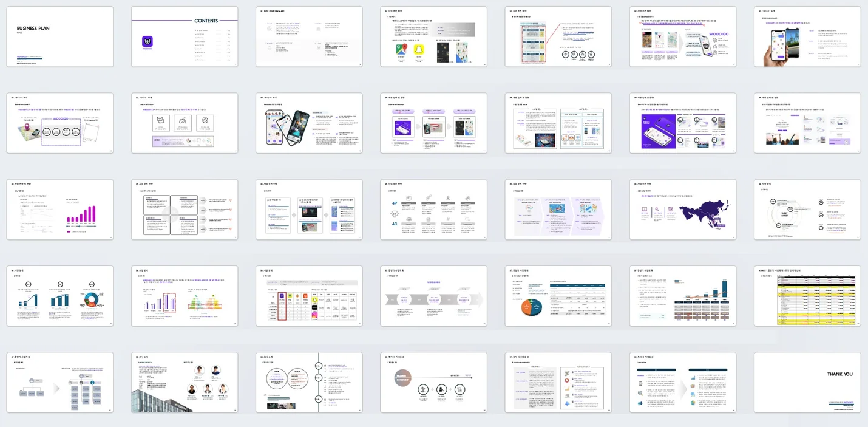Image resolution: width=868 pixels, height=427 pixels.
Task: Click the gradient circle on the investment slide
Action: click(x=404, y=378)
